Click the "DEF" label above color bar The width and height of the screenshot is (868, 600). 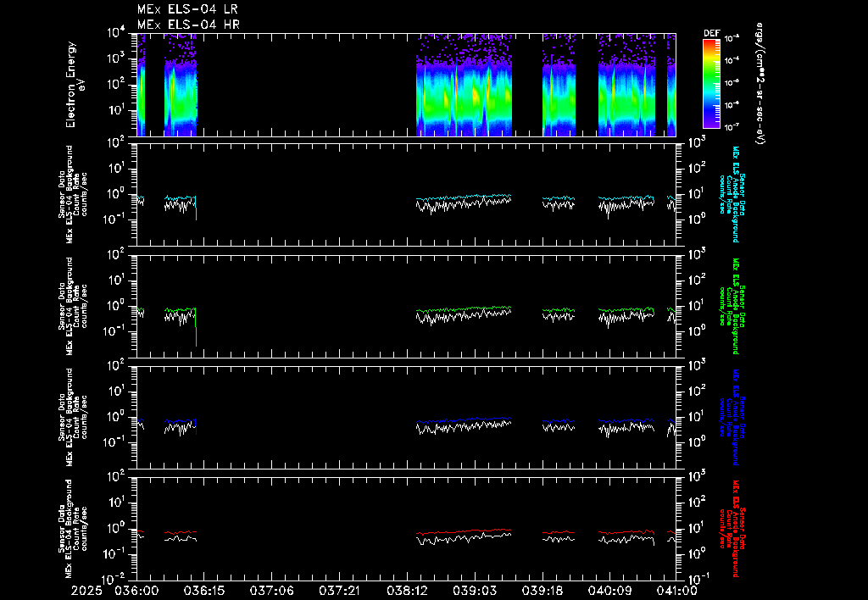(711, 33)
